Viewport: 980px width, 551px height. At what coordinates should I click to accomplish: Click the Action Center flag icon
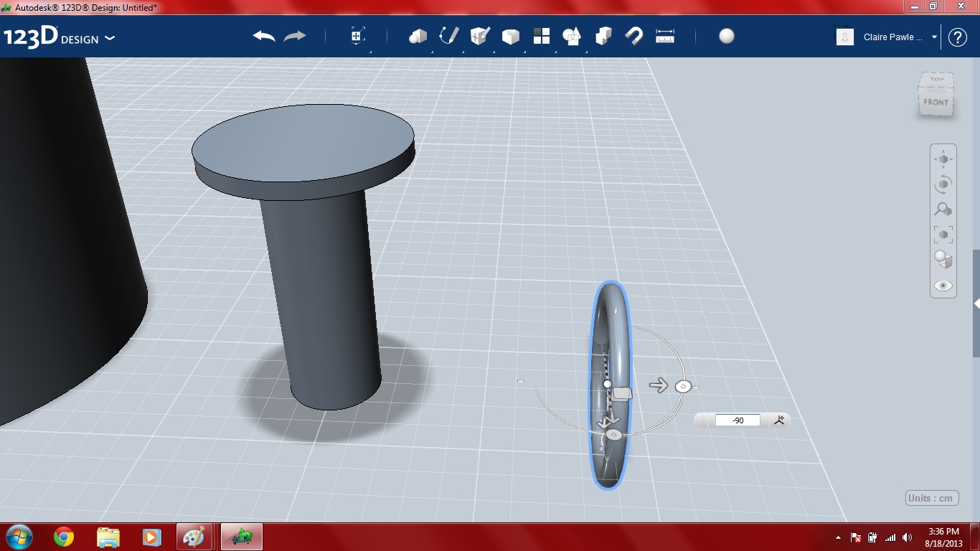[856, 537]
